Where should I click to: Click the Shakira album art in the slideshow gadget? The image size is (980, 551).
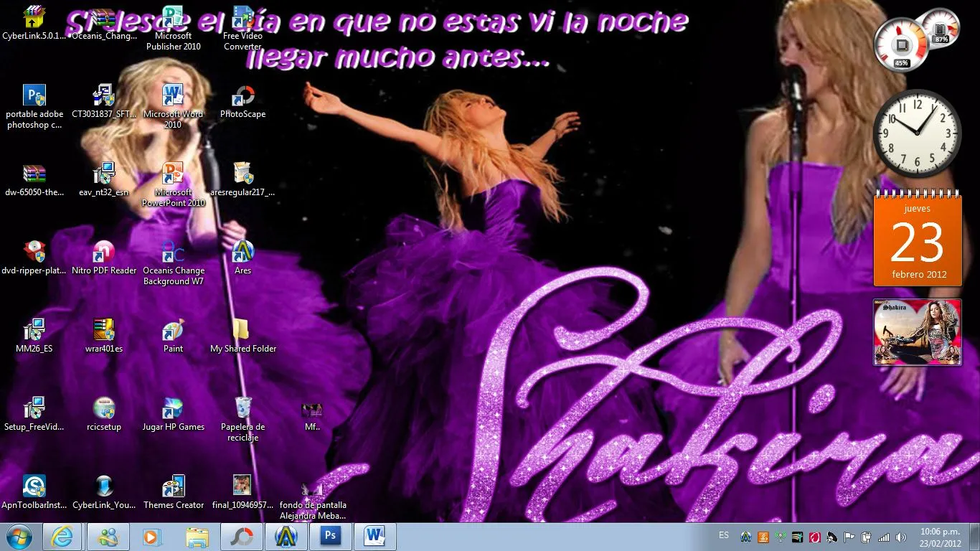coord(917,332)
